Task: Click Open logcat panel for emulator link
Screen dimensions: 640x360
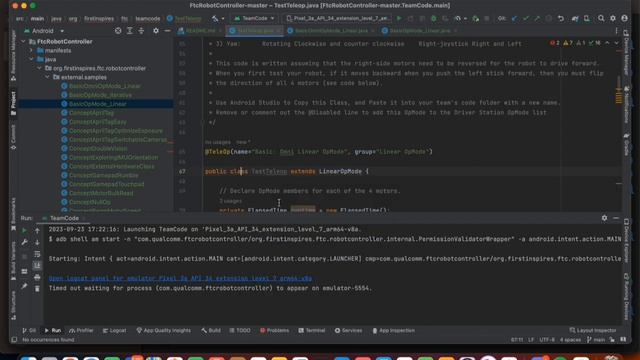Action: pos(180,278)
